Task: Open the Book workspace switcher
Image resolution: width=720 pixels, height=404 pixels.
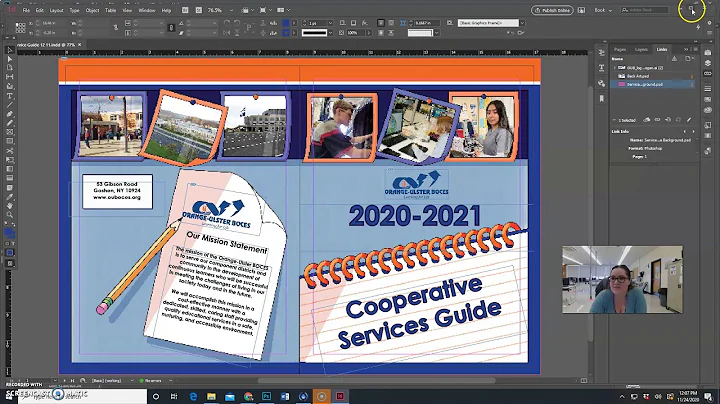Action: coord(603,10)
